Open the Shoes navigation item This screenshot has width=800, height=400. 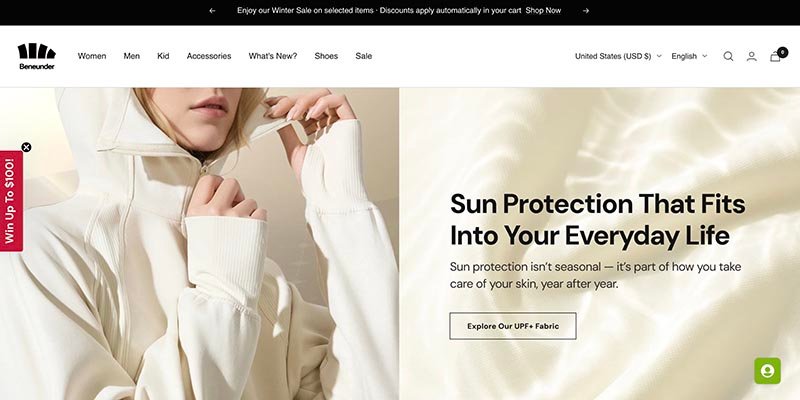pos(326,56)
